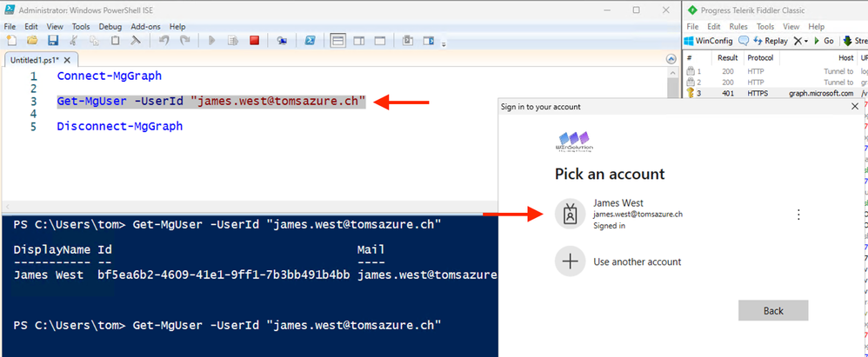Click the Copy icon in ISE toolbar
Screen dimensions: 868x357
click(95, 40)
